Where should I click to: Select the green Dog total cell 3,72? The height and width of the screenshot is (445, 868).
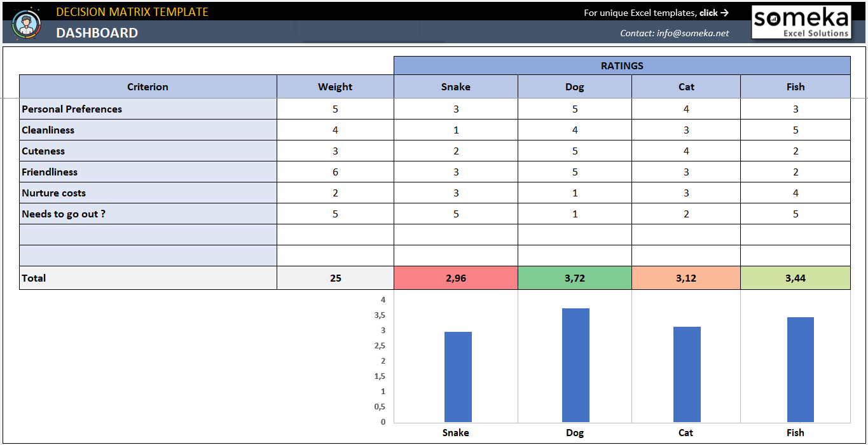[x=574, y=278]
